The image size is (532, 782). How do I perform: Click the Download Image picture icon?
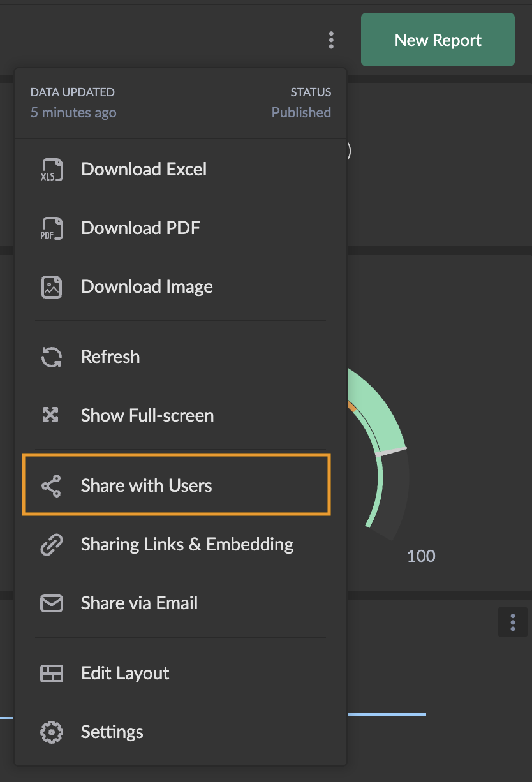(52, 287)
